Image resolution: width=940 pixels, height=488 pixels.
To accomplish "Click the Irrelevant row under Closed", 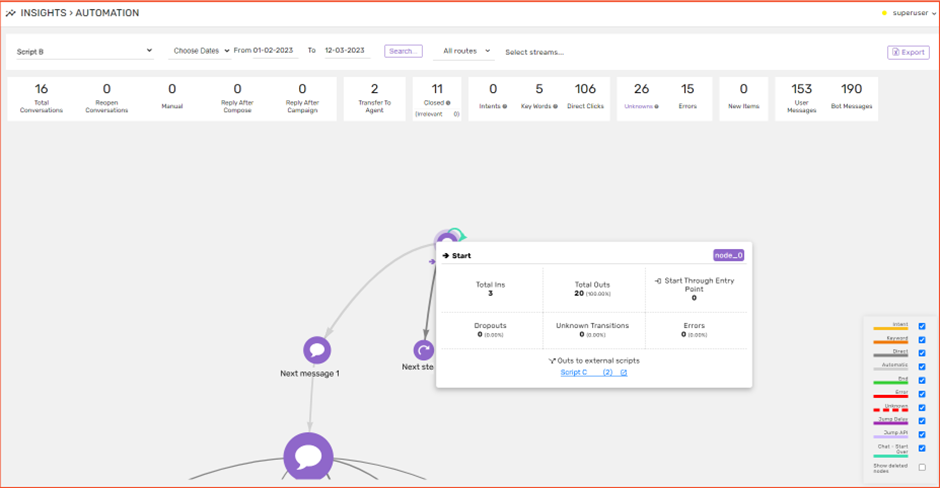I will 437,114.
